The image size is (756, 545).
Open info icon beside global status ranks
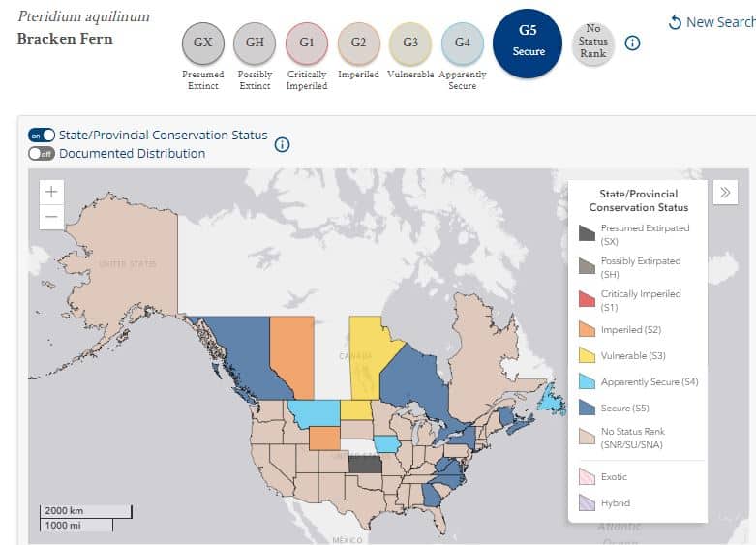632,44
